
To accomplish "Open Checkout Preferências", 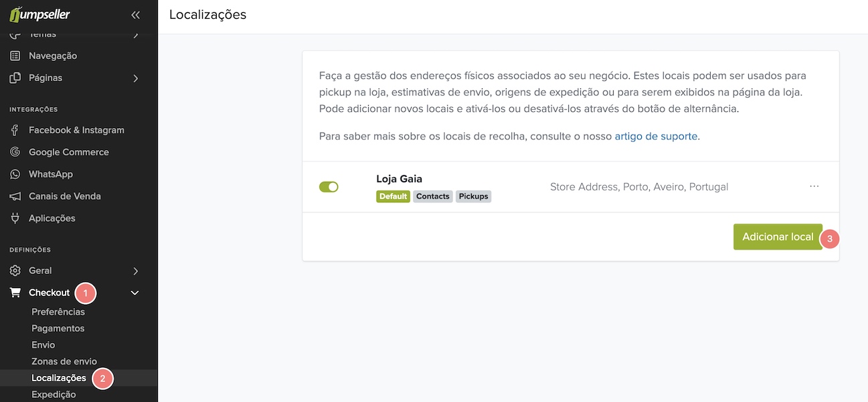I will [x=58, y=312].
